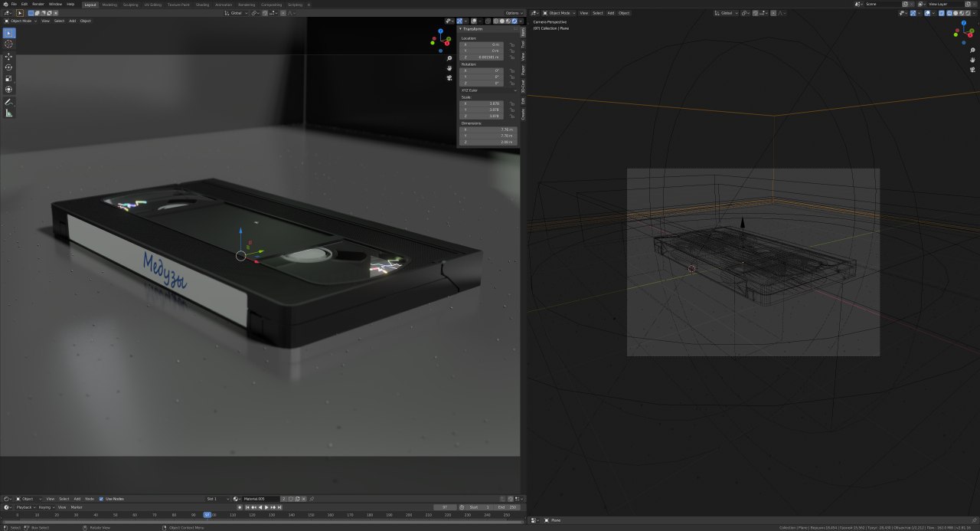Viewport: 980px width, 531px height.
Task: Toggle snapping in left viewport header
Action: (264, 13)
